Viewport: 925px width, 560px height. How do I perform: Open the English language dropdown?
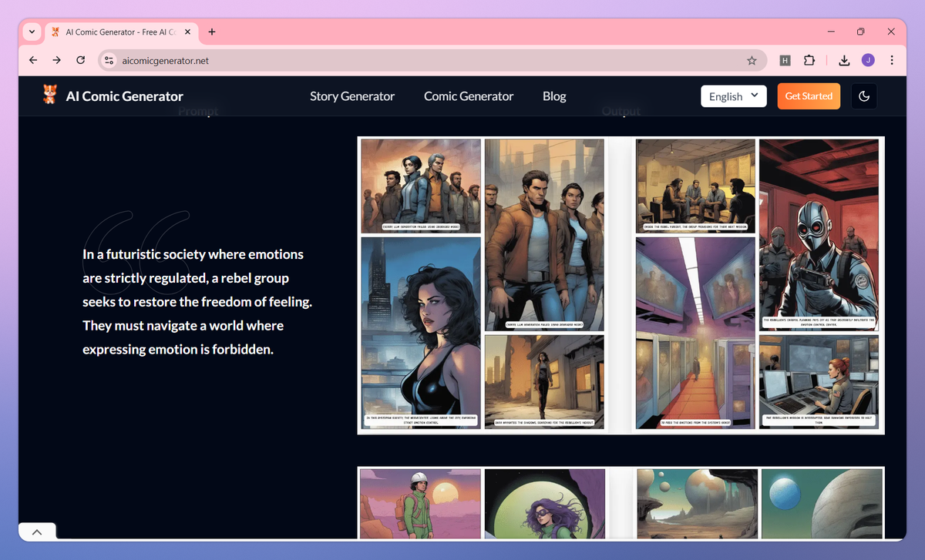tap(733, 96)
